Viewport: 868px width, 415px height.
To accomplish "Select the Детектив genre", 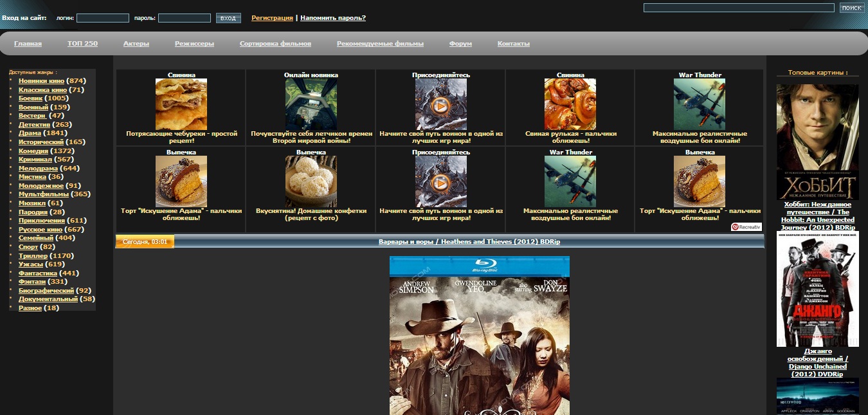I will click(34, 124).
